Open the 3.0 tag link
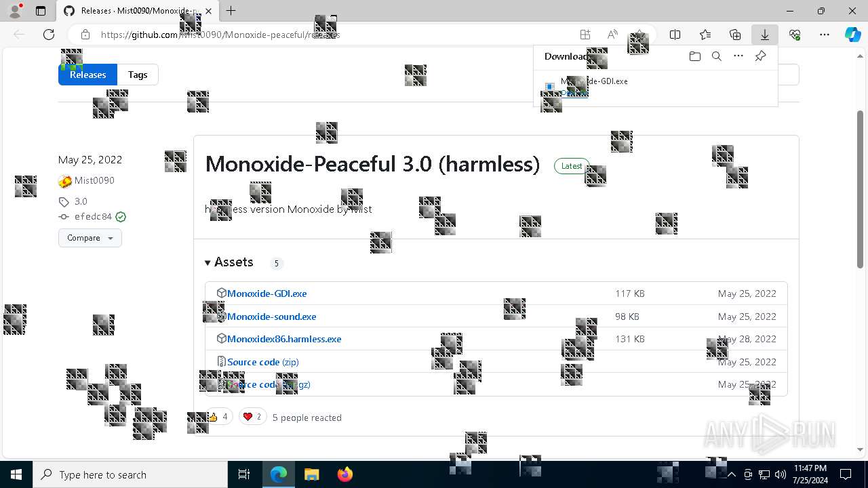This screenshot has height=488, width=868. [81, 201]
